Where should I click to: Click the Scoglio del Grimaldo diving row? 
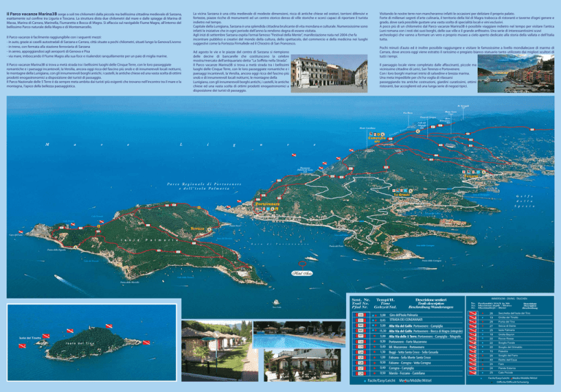510,347
